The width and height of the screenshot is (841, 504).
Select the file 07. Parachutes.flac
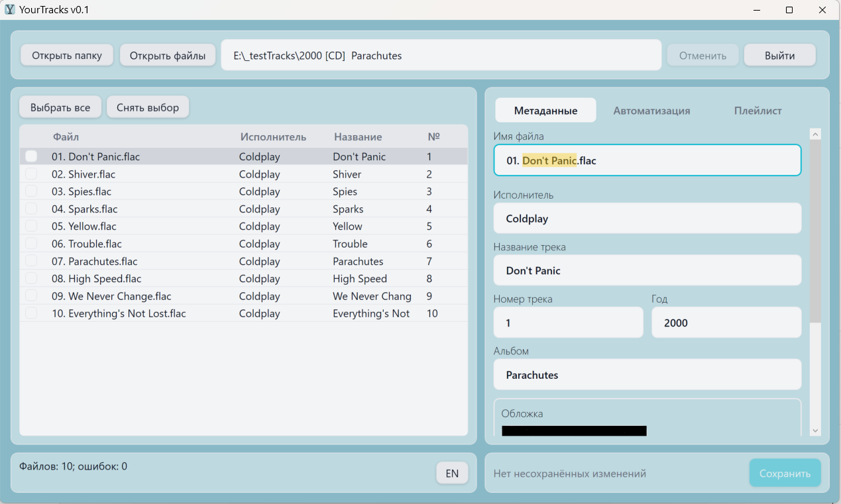click(x=243, y=261)
